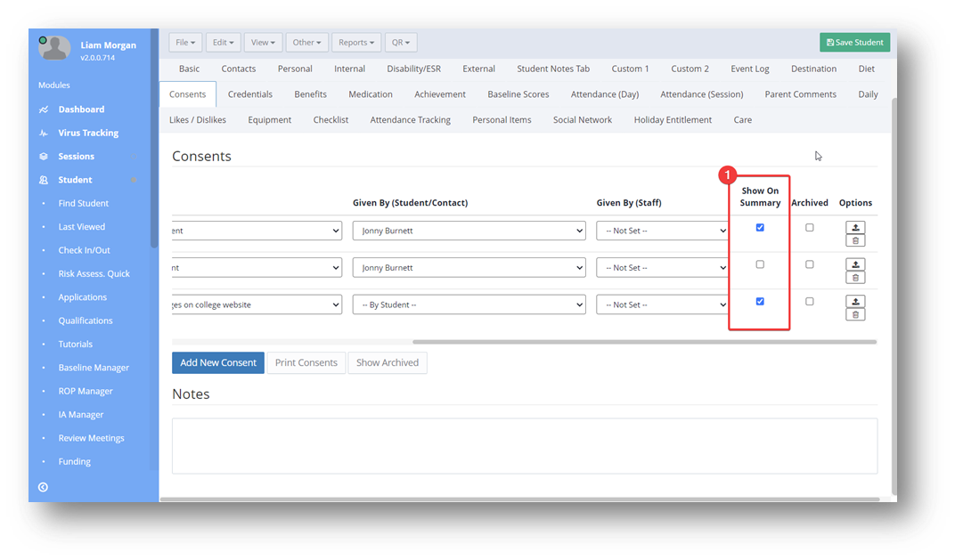The width and height of the screenshot is (955, 560).
Task: Open Dashboard module via chart icon
Action: click(x=44, y=110)
